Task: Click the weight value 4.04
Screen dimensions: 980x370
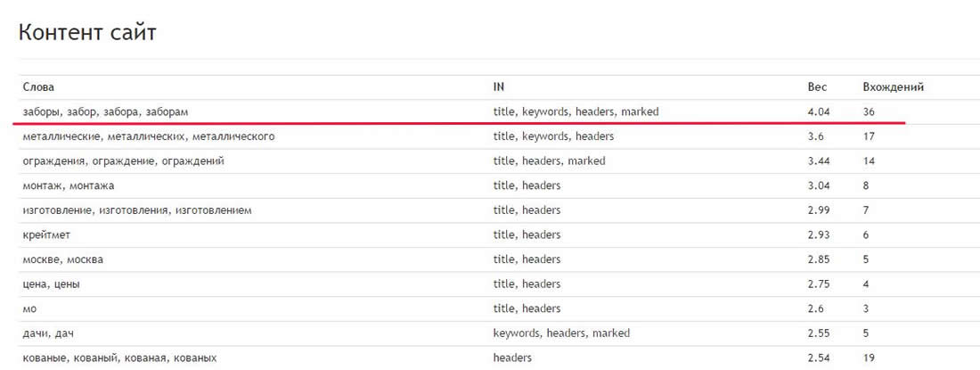Action: (819, 111)
